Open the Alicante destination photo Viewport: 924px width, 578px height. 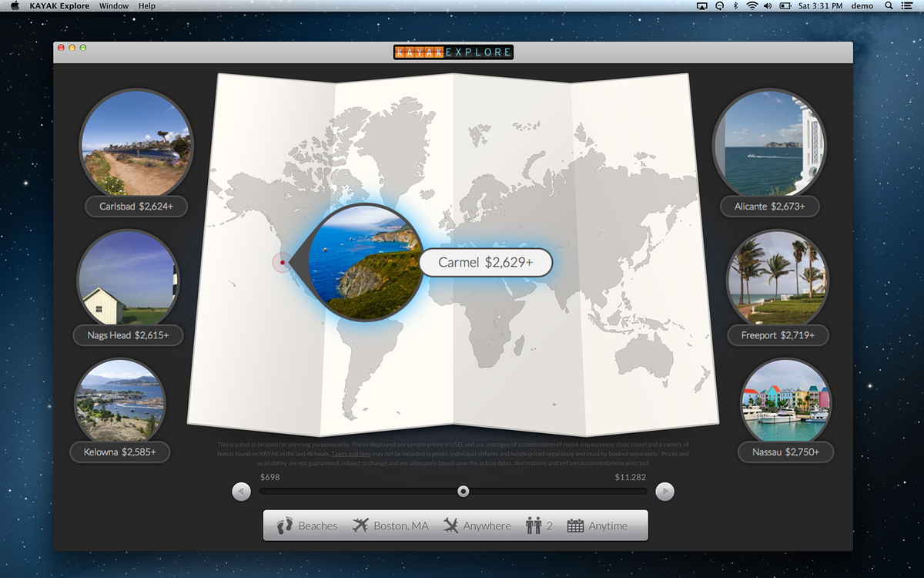768,144
